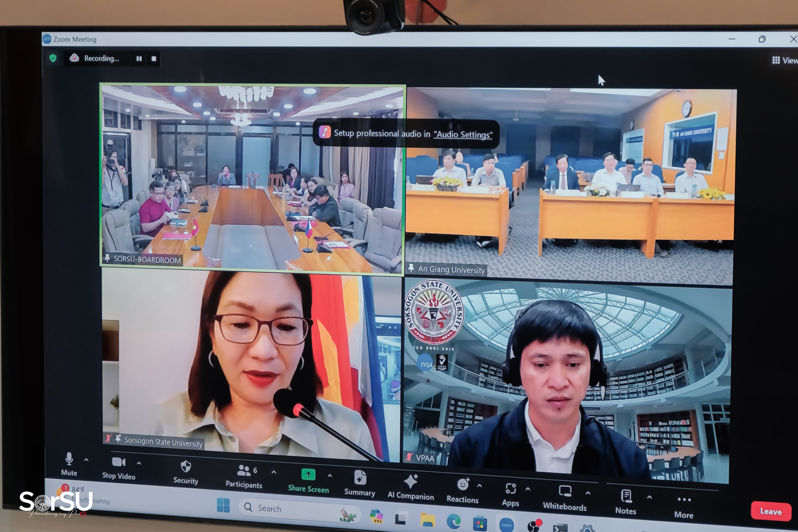Stop Video camera toggle

[x=119, y=462]
